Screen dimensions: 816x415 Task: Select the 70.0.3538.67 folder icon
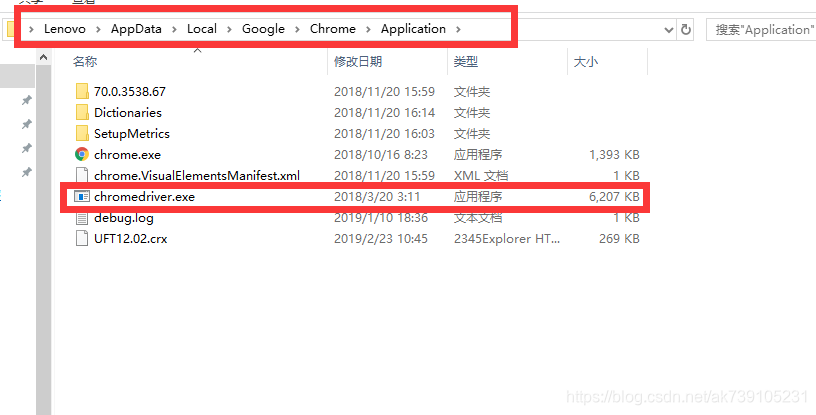point(82,92)
